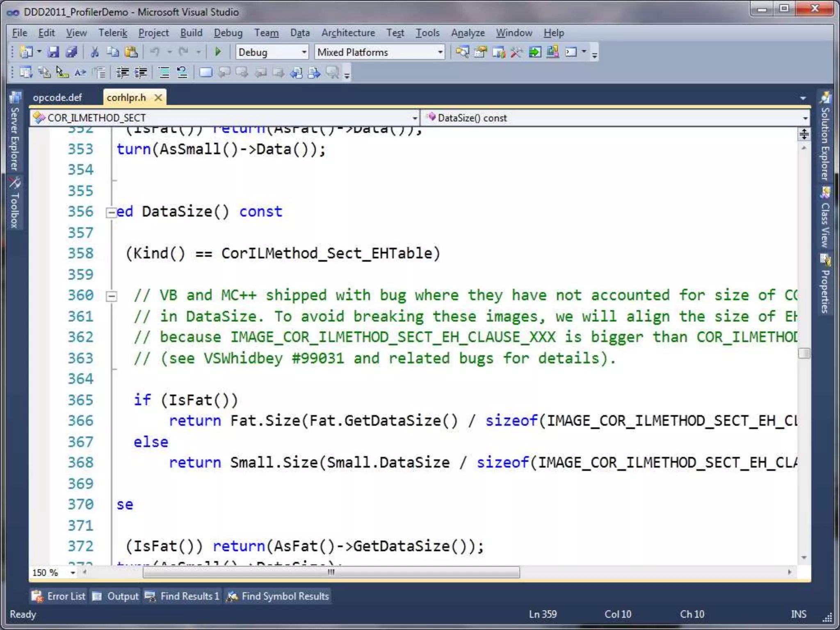Open the Output panel tab

(x=115, y=596)
